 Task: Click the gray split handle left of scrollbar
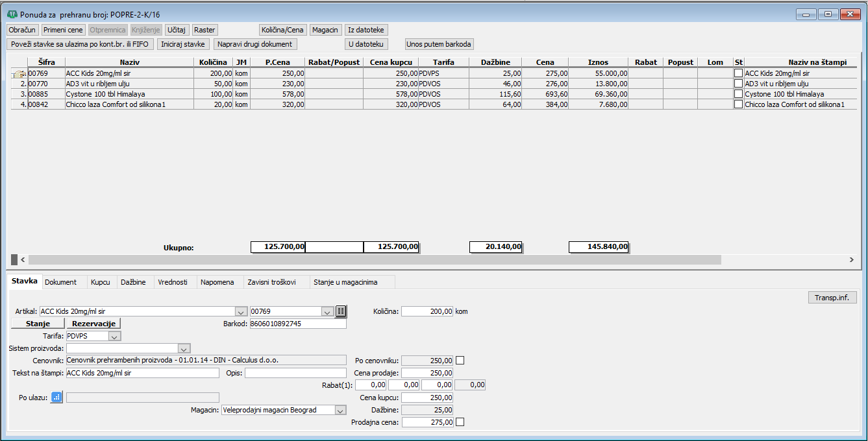click(x=14, y=259)
